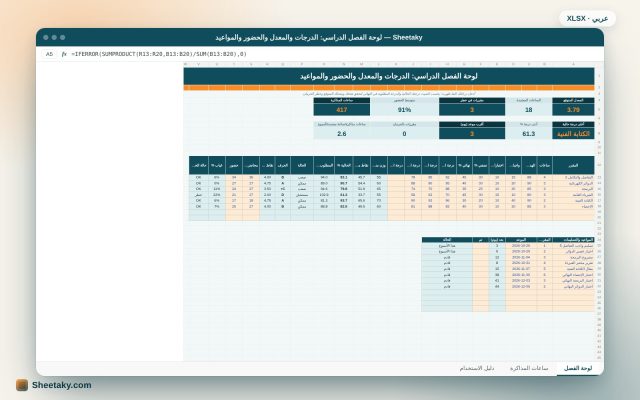
Task: Select the 61.3 lowest grade value
Action: 529,134
